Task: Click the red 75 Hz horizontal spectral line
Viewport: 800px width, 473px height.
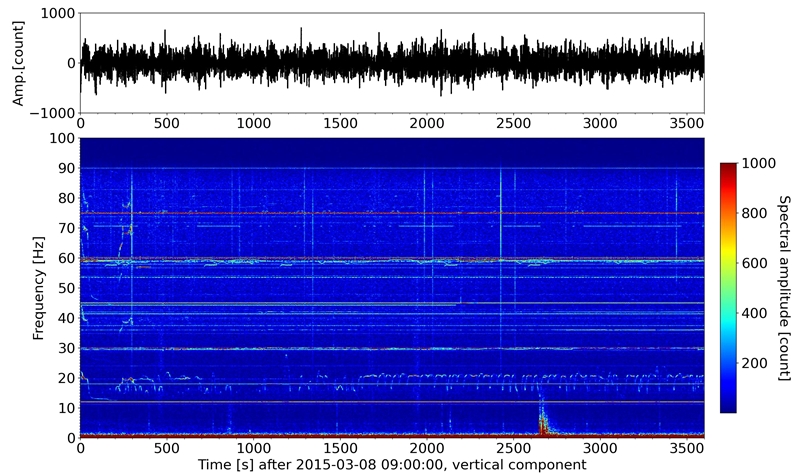Action: click(392, 213)
